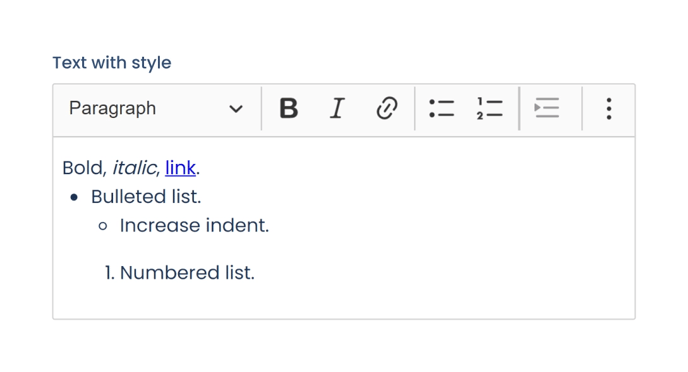The width and height of the screenshot is (688, 372).
Task: Place cursor in 'Increase indent.' line
Action: point(194,225)
